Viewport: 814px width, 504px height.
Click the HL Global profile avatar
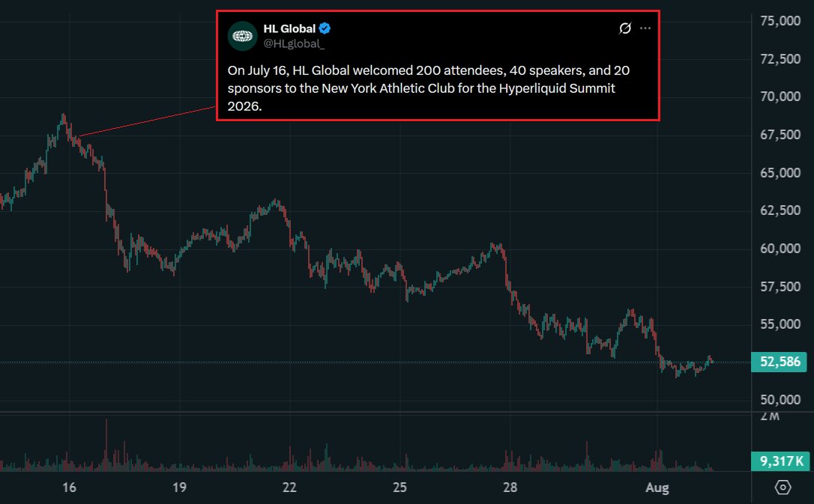pyautogui.click(x=242, y=36)
